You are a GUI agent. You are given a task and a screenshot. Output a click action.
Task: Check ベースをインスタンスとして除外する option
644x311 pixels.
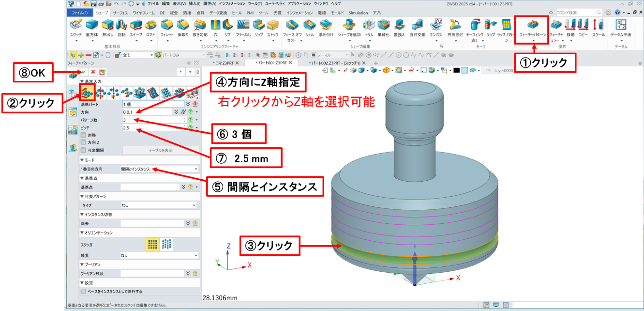coord(83,292)
